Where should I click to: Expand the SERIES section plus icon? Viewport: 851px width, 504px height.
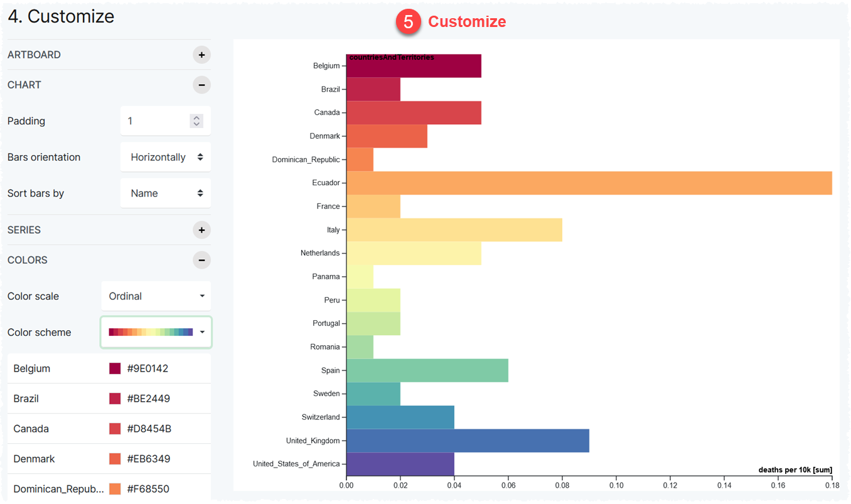click(x=201, y=230)
